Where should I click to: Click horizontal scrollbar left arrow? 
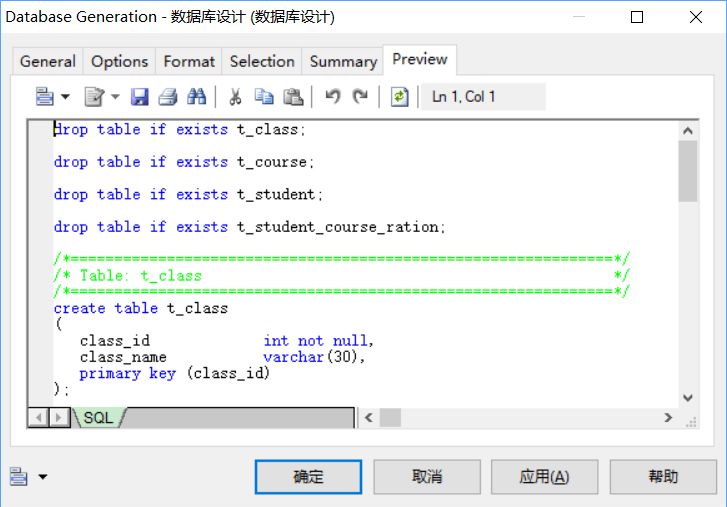click(369, 418)
